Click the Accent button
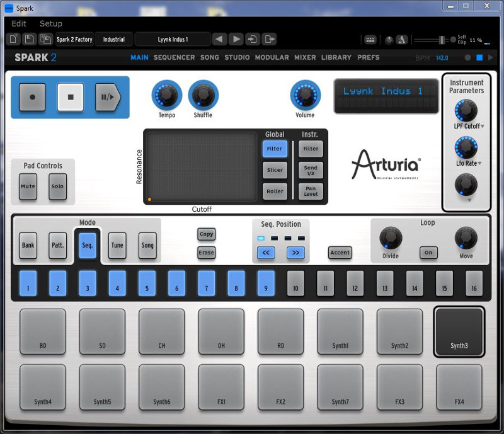The width and height of the screenshot is (504, 434). [340, 253]
